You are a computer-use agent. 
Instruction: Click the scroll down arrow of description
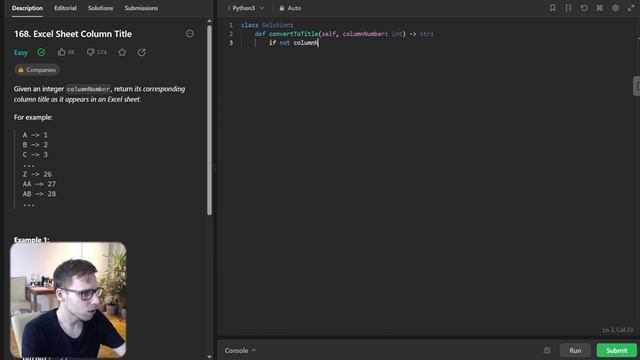[209, 357]
